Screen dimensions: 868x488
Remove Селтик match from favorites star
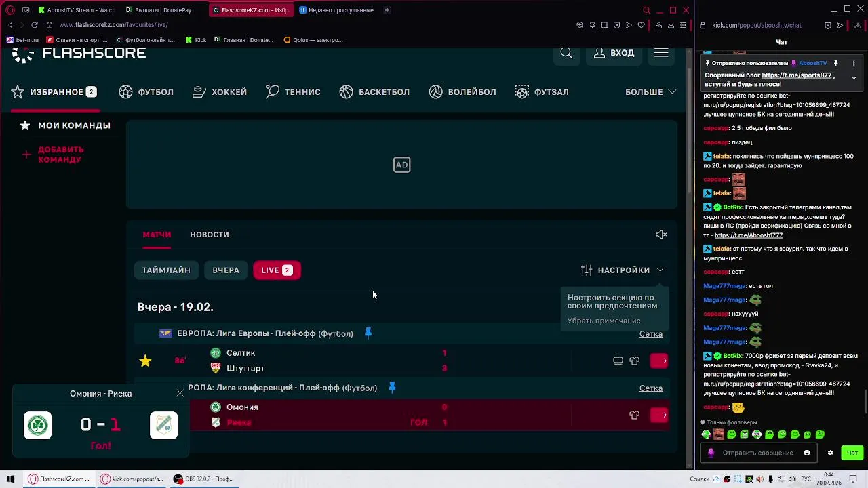point(145,361)
